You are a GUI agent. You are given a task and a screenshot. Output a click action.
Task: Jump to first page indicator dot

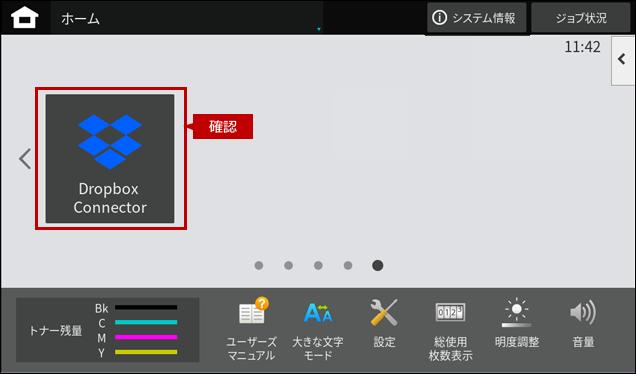(259, 265)
